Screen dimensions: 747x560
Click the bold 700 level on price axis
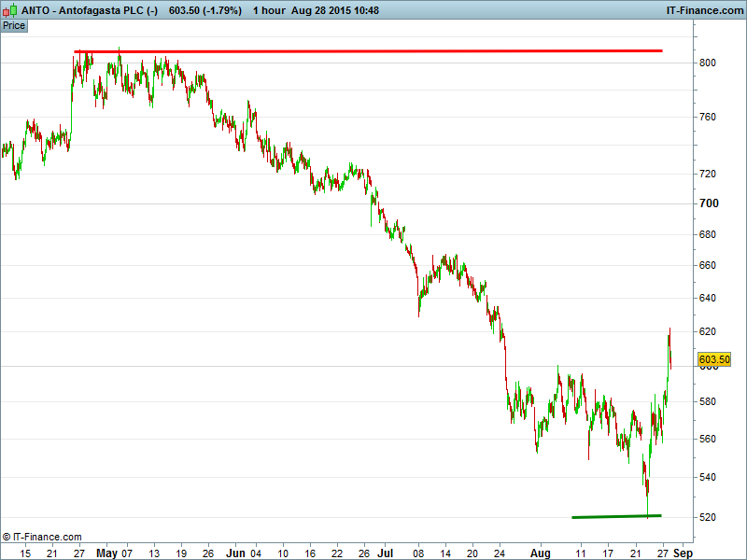click(709, 203)
